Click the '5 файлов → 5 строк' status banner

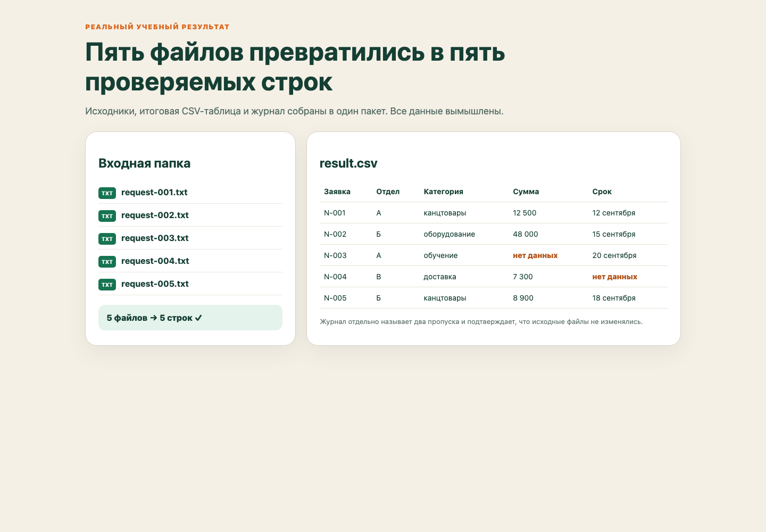190,318
